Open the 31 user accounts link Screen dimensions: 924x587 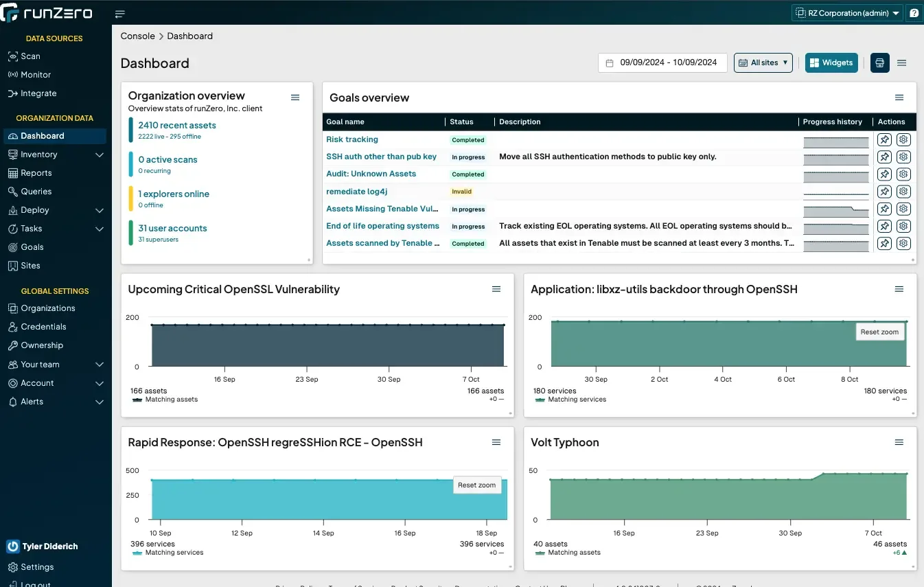(172, 228)
